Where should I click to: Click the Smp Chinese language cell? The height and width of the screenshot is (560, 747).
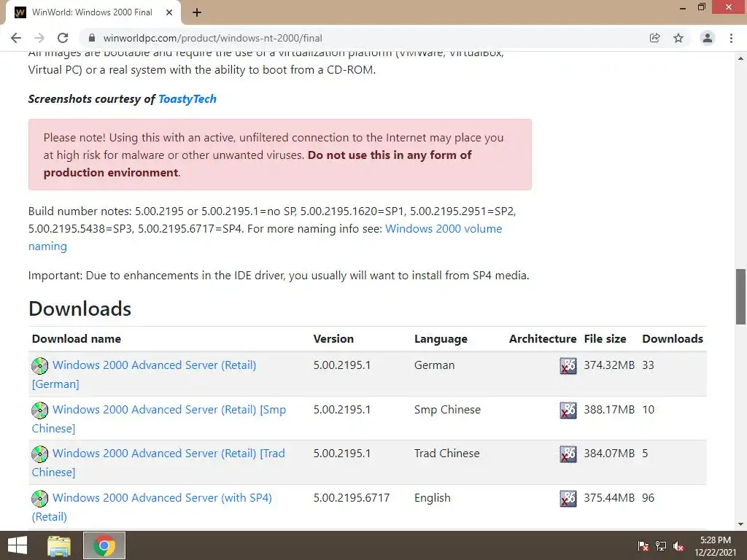pos(447,410)
